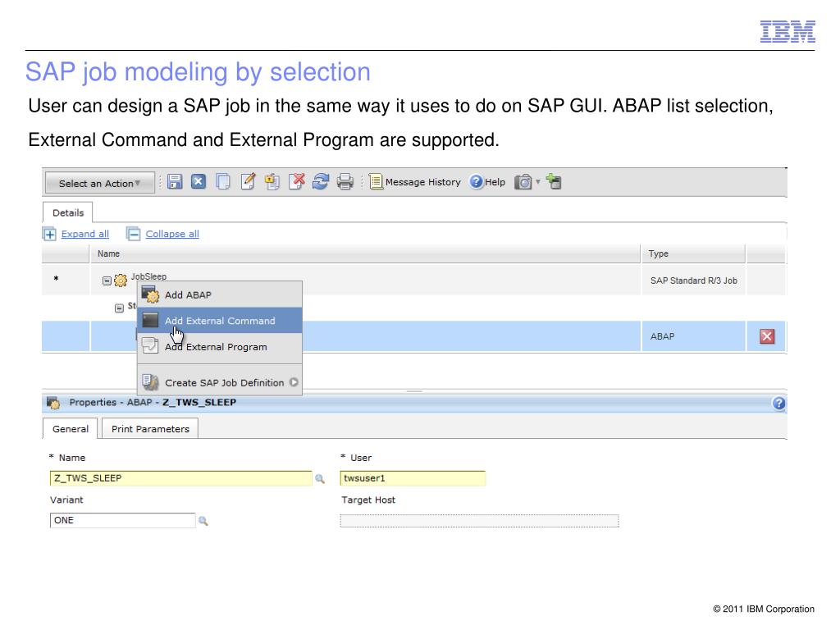The height and width of the screenshot is (630, 840).
Task: Click the Save floppy disk icon
Action: [x=175, y=182]
